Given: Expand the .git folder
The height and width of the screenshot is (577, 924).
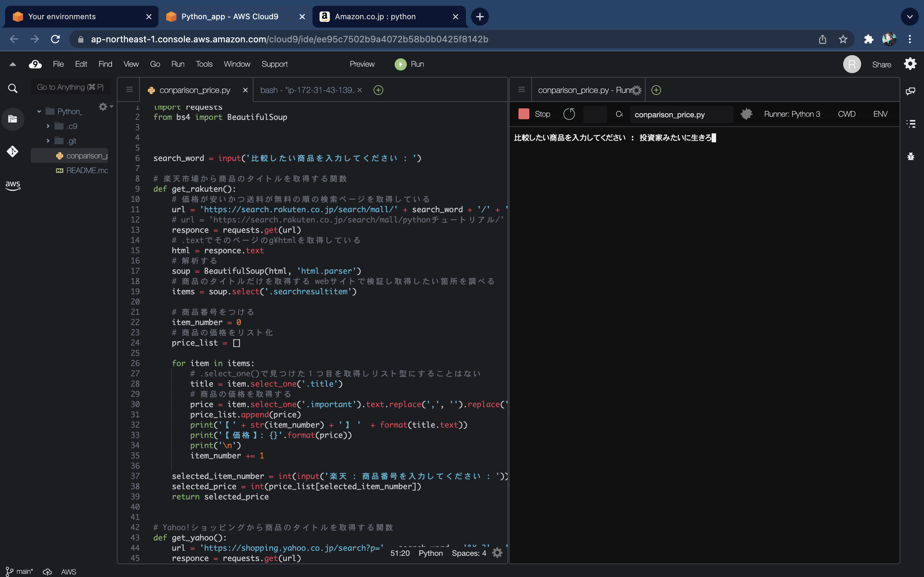Looking at the screenshot, I should 48,140.
